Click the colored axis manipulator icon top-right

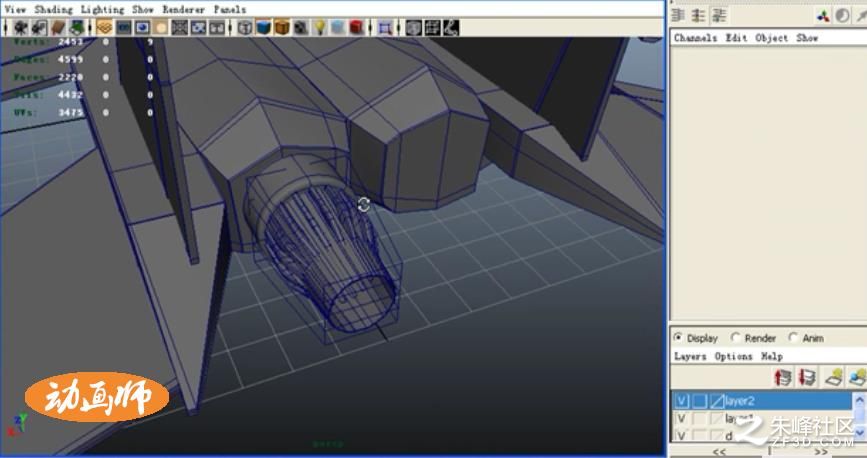(x=823, y=15)
